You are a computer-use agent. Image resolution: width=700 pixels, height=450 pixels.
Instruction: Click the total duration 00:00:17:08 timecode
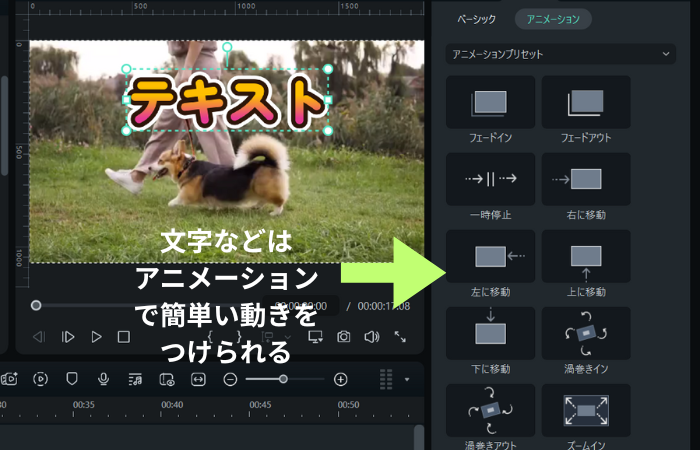pyautogui.click(x=384, y=306)
